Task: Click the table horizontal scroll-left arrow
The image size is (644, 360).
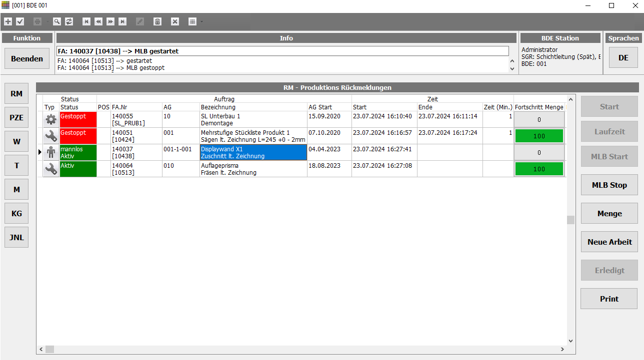Action: click(41, 350)
